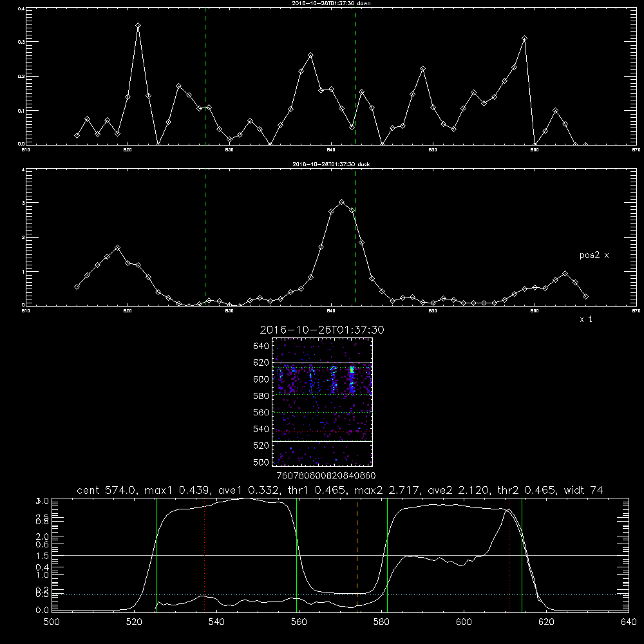The image size is (644, 644).
Task: Select the 'cent 574.0' value in the stats line
Action: [x=108, y=490]
